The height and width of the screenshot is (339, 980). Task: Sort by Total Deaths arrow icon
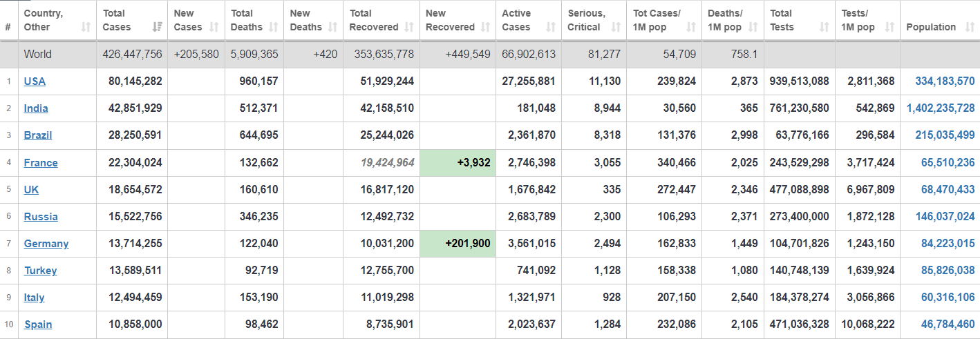tap(273, 27)
